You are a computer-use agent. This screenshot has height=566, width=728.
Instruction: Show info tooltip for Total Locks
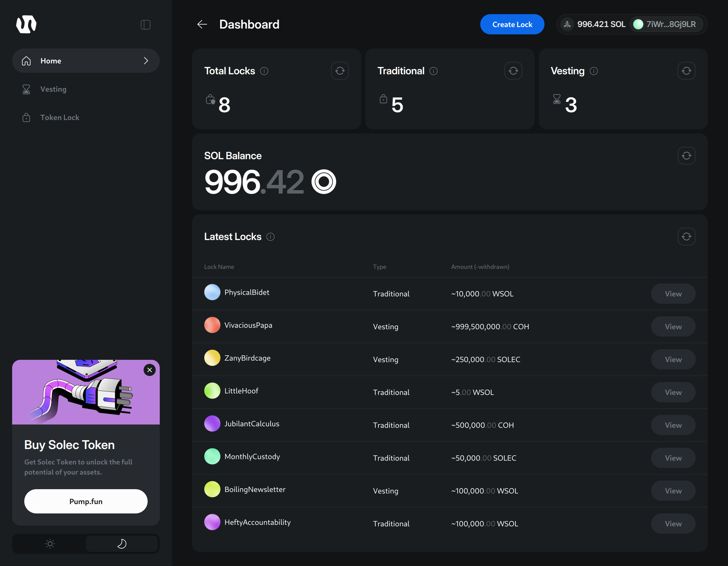264,71
